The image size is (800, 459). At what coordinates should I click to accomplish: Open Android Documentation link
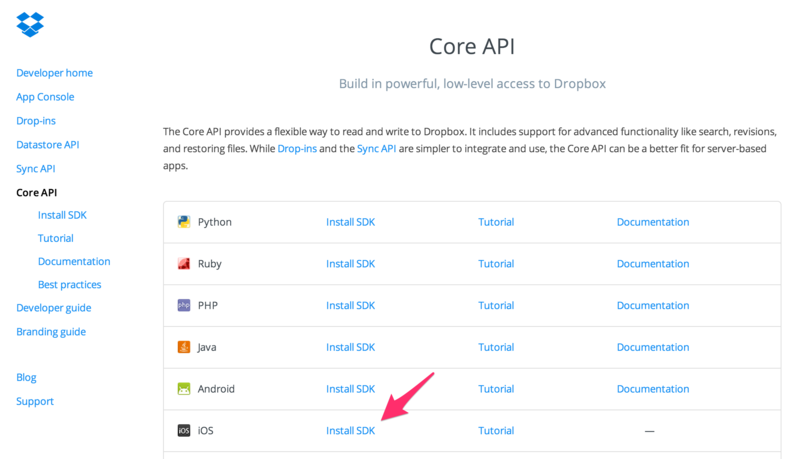653,389
